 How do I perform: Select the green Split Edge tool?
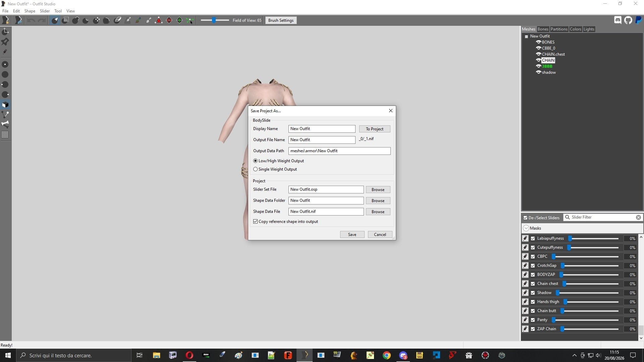point(180,20)
